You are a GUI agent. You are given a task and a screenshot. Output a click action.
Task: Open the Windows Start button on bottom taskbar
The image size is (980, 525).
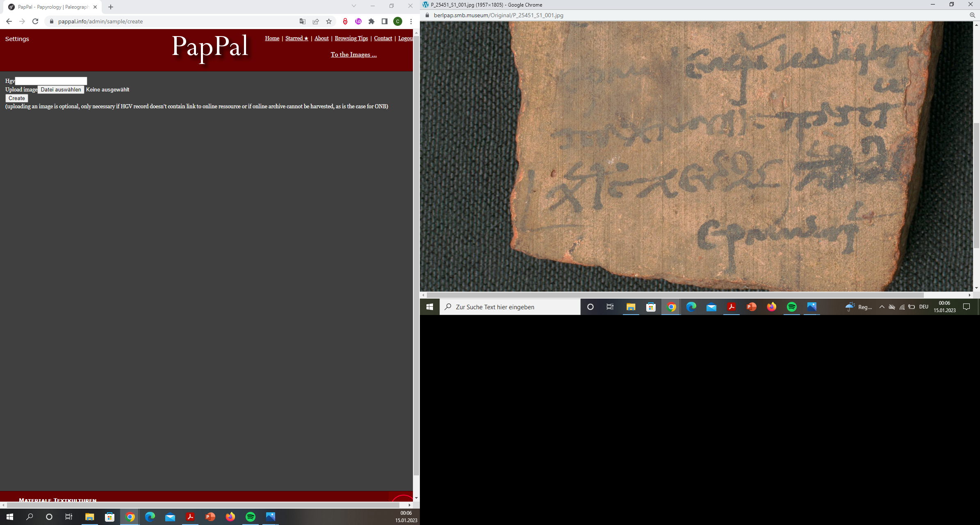(10, 517)
